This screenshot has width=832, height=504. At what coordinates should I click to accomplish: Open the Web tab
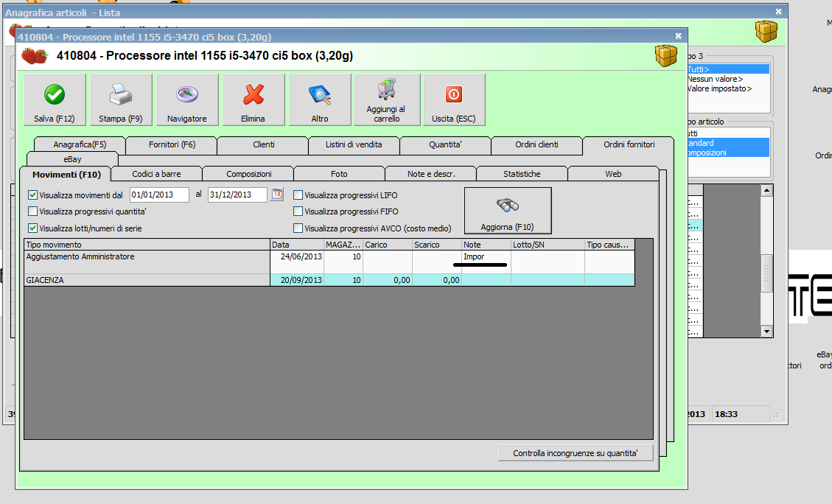click(613, 174)
